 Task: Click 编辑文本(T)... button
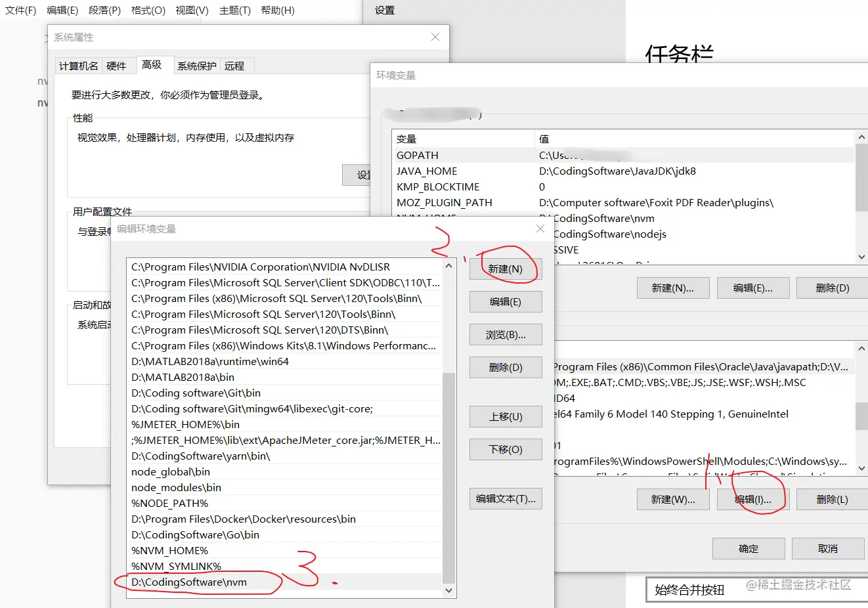tap(506, 499)
